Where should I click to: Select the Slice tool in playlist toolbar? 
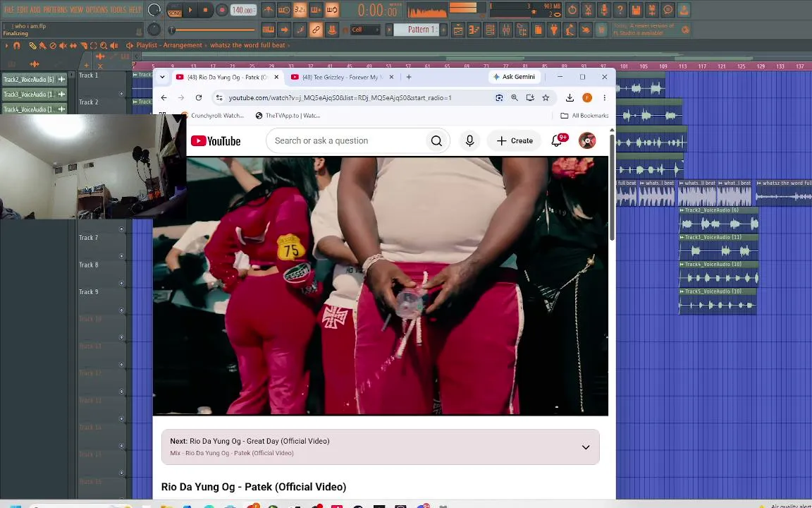click(83, 46)
